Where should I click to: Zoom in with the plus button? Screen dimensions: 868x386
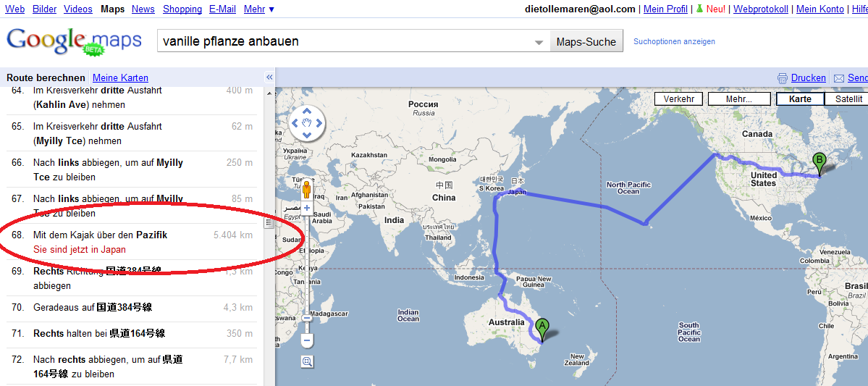[307, 209]
